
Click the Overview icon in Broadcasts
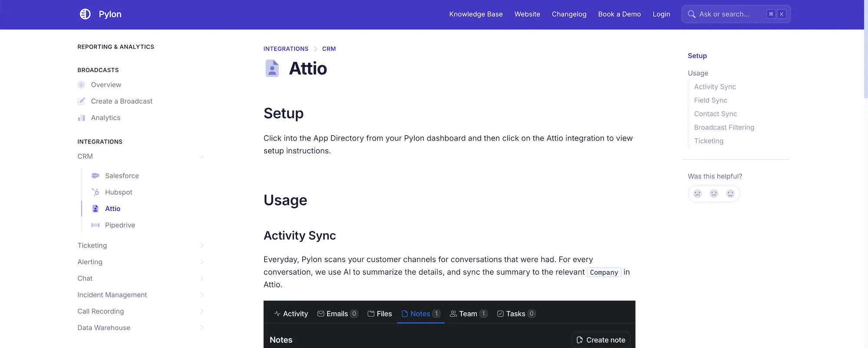81,85
